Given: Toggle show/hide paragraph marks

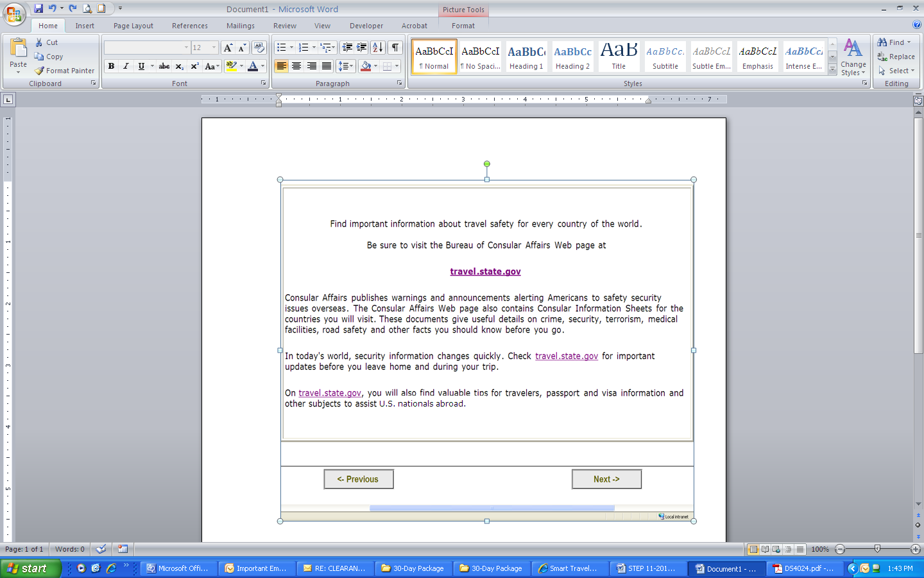Looking at the screenshot, I should pyautogui.click(x=395, y=48).
